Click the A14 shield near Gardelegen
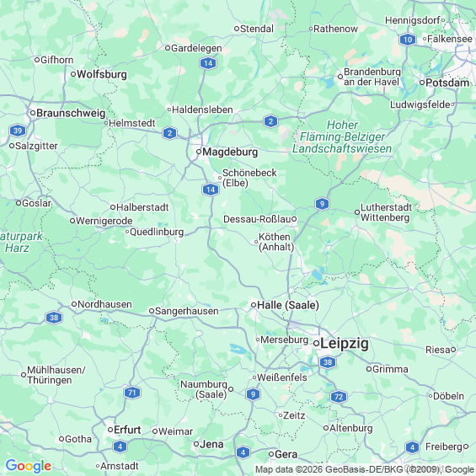The width and height of the screenshot is (476, 476). (208, 63)
